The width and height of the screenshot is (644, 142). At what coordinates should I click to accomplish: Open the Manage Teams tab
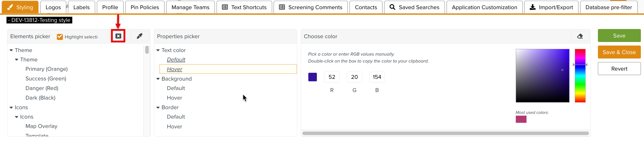[190, 7]
